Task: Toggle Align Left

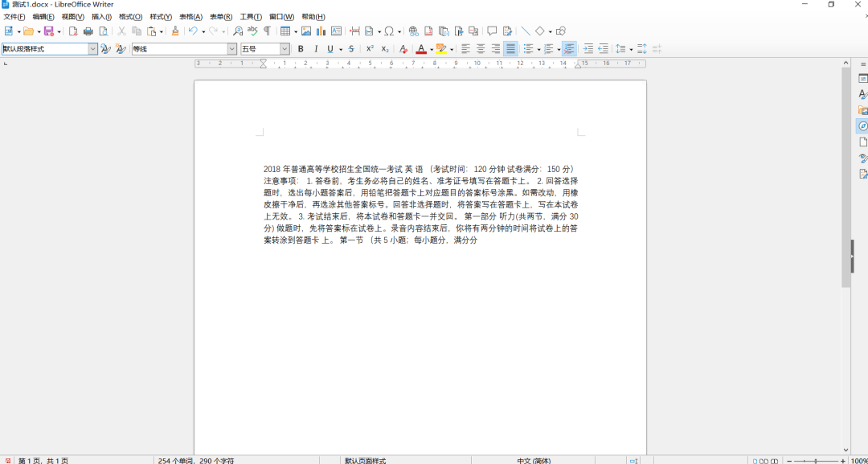Action: (x=466, y=49)
